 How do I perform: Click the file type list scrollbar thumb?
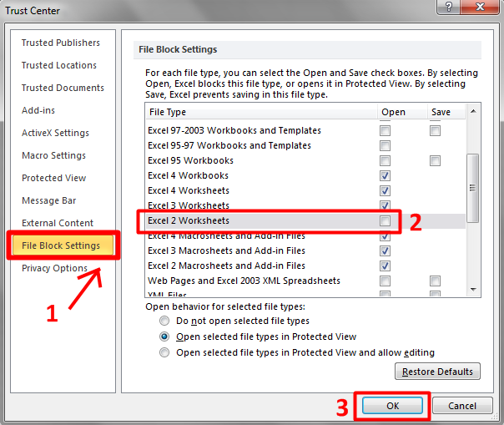(473, 188)
